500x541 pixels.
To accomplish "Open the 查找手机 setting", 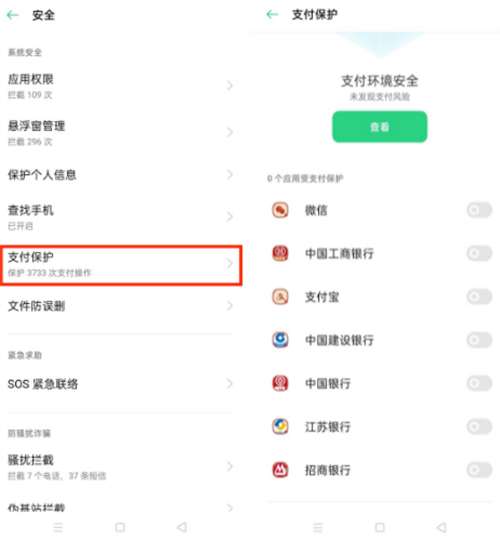I will click(120, 217).
